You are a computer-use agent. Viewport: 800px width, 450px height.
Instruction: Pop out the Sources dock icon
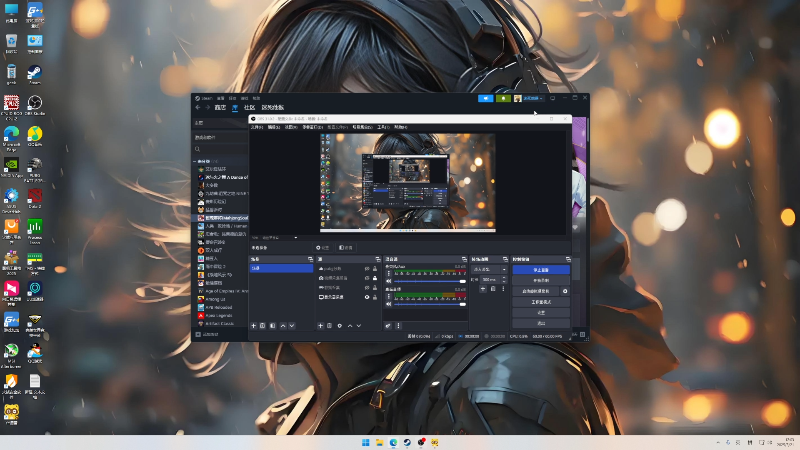[378, 259]
